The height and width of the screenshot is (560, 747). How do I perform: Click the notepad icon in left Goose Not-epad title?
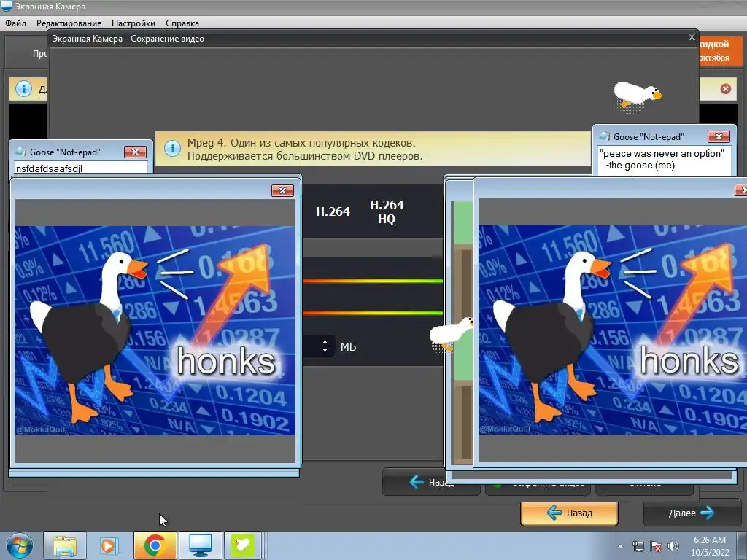(21, 152)
